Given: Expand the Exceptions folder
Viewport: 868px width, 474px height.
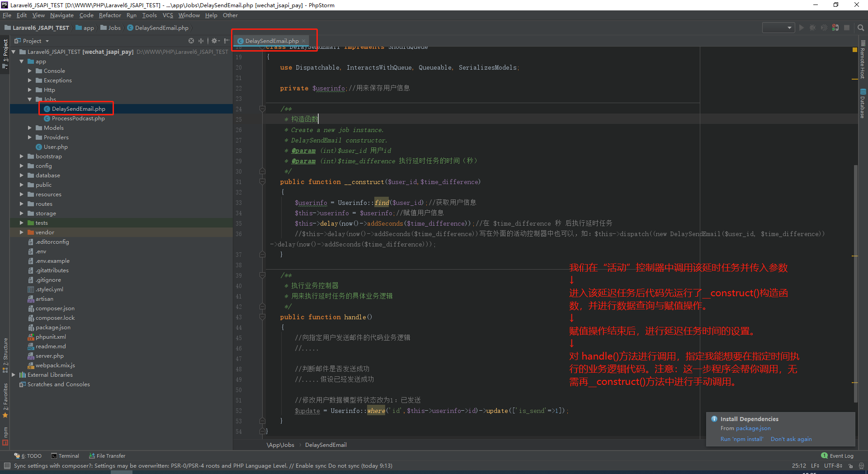Looking at the screenshot, I should click(30, 81).
